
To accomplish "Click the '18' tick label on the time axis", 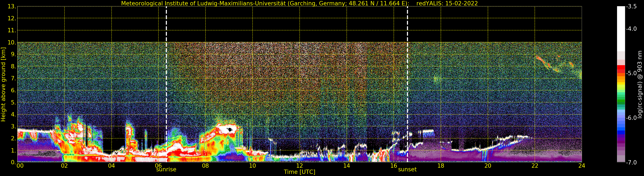I will (x=441, y=166).
